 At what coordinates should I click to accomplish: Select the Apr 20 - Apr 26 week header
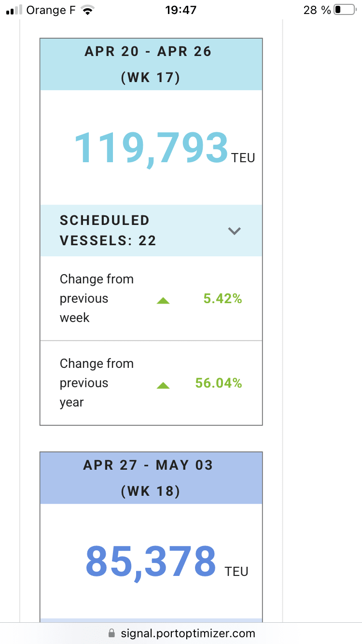pyautogui.click(x=151, y=64)
